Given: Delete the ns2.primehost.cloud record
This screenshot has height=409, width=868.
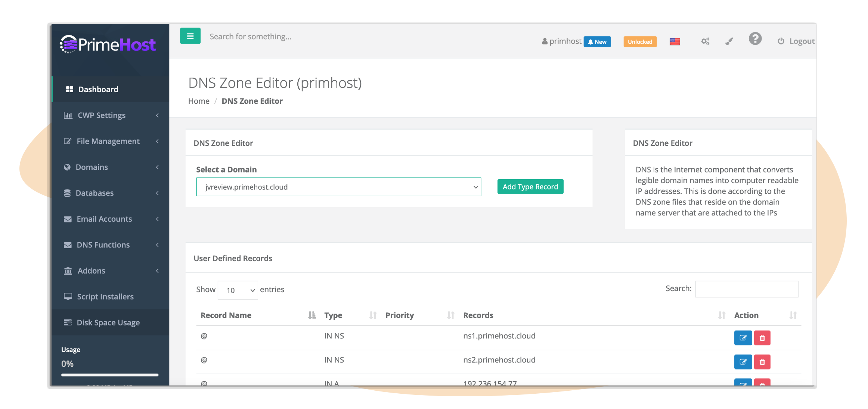Looking at the screenshot, I should click(762, 362).
